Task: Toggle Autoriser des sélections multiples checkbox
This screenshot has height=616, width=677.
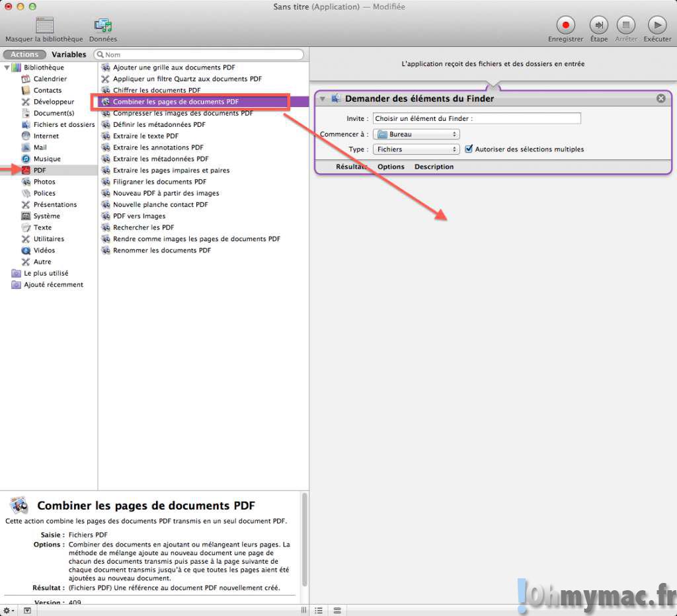Action: pyautogui.click(x=469, y=149)
